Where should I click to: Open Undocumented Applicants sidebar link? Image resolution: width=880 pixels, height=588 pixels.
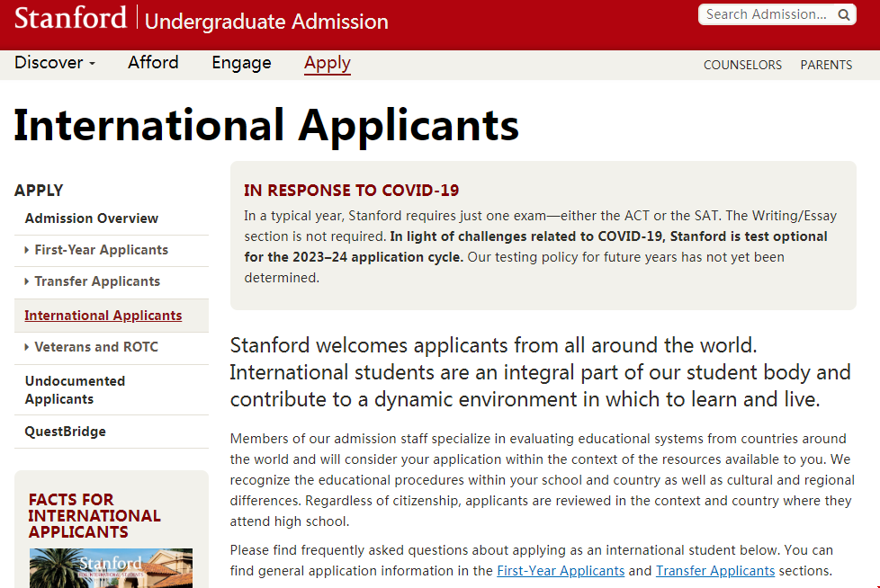coord(76,390)
